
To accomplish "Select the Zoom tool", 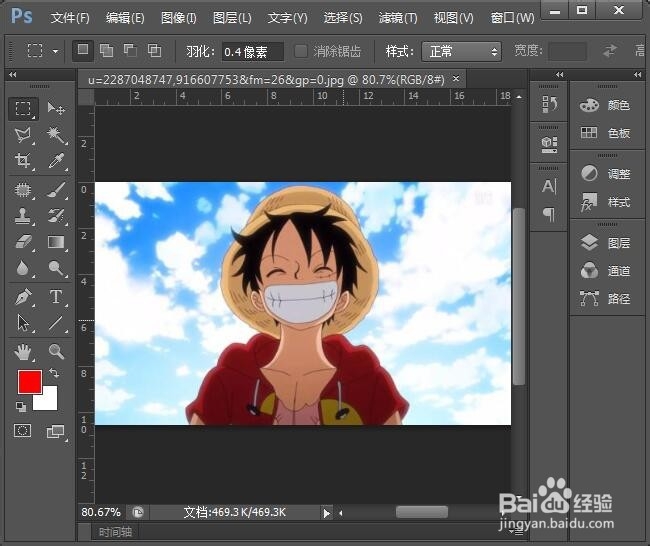I will tap(56, 352).
